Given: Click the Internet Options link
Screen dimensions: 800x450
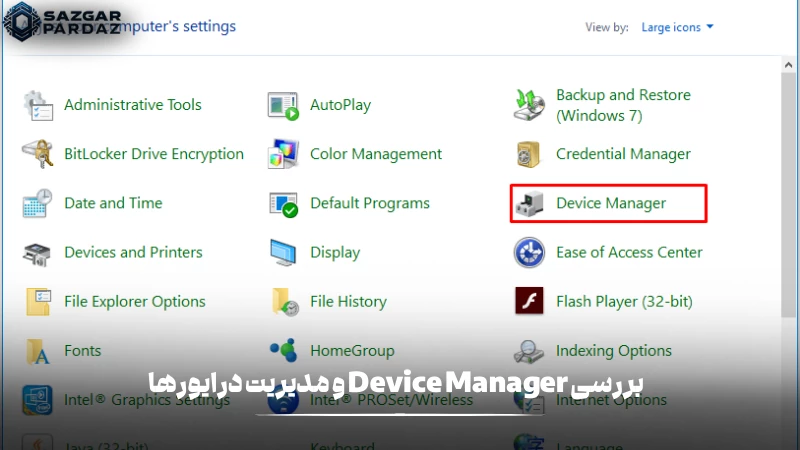Looking at the screenshot, I should pos(611,399).
